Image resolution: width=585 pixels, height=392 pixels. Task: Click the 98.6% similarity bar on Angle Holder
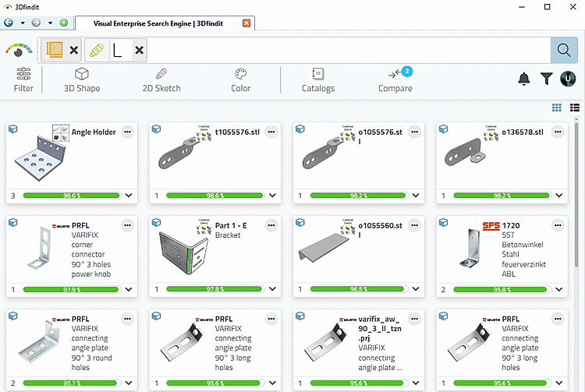(x=71, y=196)
